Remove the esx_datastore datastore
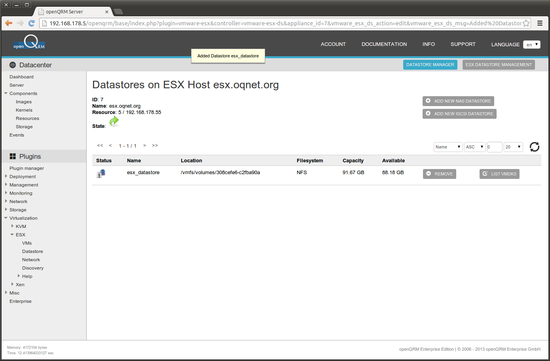 coord(439,174)
